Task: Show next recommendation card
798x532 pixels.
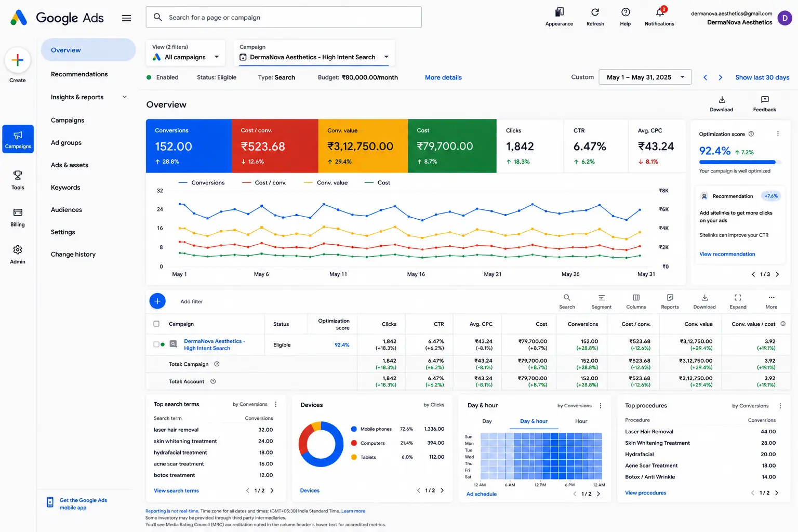Action: pyautogui.click(x=777, y=274)
